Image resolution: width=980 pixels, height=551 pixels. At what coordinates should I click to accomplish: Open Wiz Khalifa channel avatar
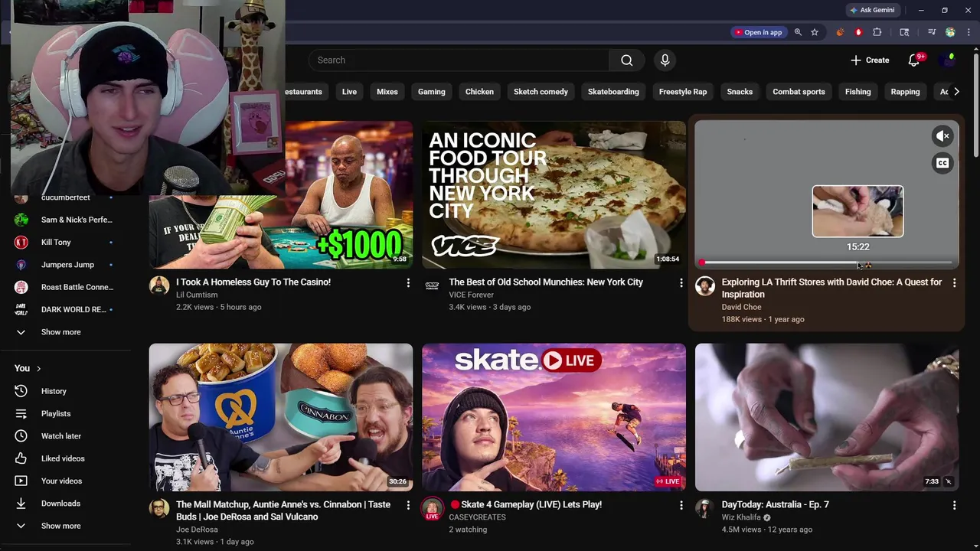pyautogui.click(x=705, y=509)
